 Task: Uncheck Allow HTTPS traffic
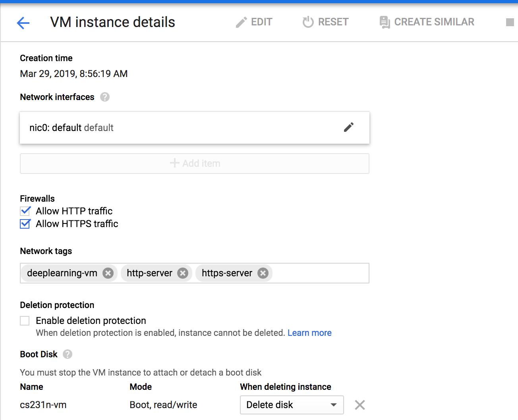click(x=25, y=223)
